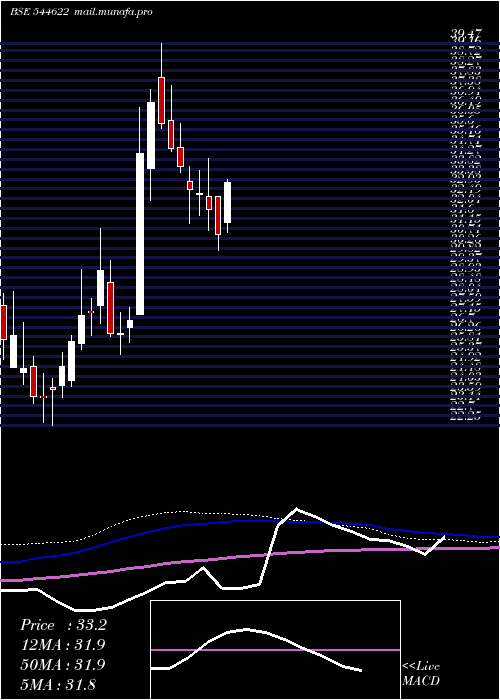Click the '5MA : 31.8' value
The height and width of the screenshot is (700, 500).
point(58,684)
